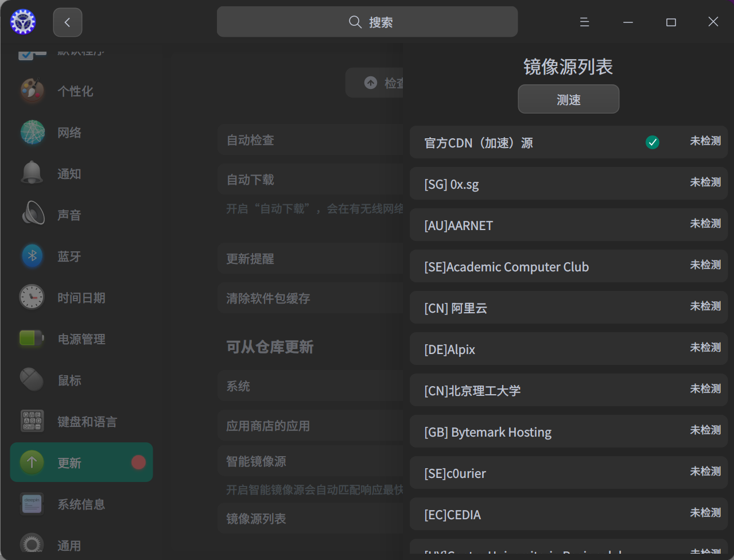Open the 时间日期 settings page
734x560 pixels.
[x=81, y=298]
